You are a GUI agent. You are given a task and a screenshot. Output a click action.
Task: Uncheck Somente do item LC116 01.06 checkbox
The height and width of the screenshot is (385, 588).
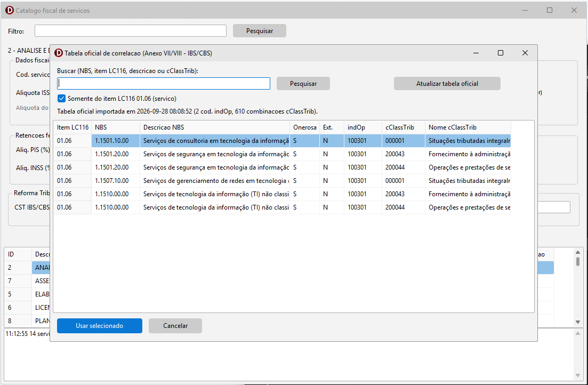point(61,99)
